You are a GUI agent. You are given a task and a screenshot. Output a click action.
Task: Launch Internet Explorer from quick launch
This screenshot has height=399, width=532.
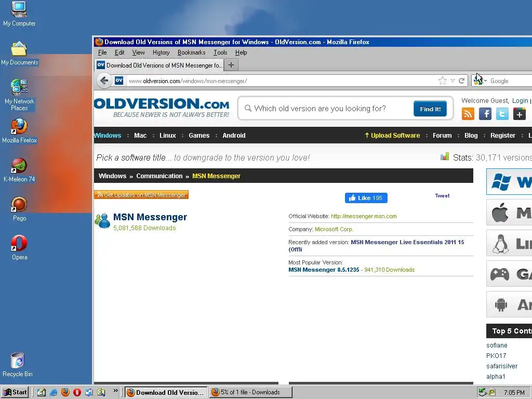[x=54, y=392]
